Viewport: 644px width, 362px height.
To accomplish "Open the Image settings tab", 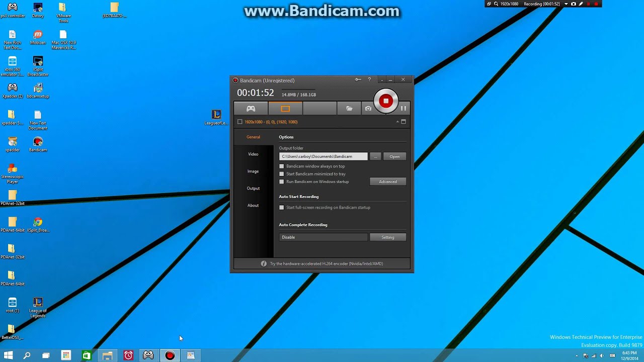I will pos(253,171).
